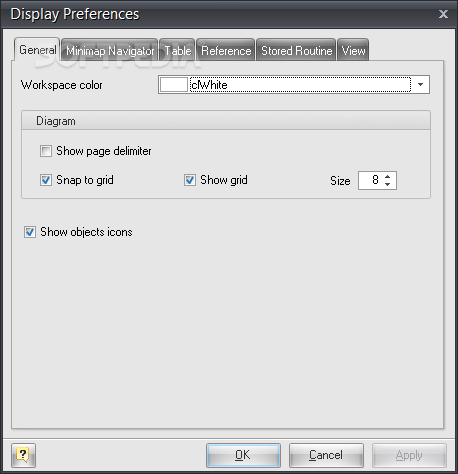The width and height of the screenshot is (458, 474).
Task: Increase grid size with up arrow
Action: [387, 177]
